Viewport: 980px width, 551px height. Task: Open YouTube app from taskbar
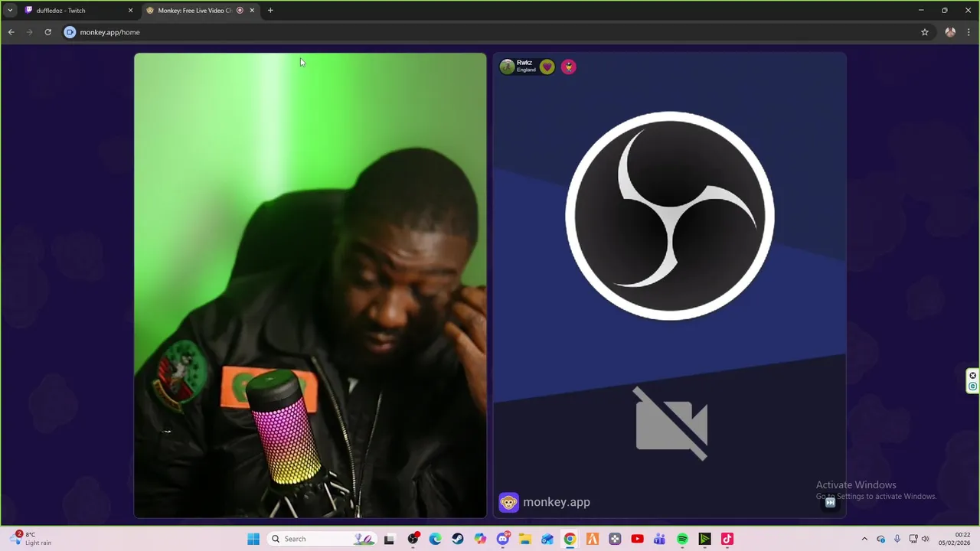coord(637,539)
